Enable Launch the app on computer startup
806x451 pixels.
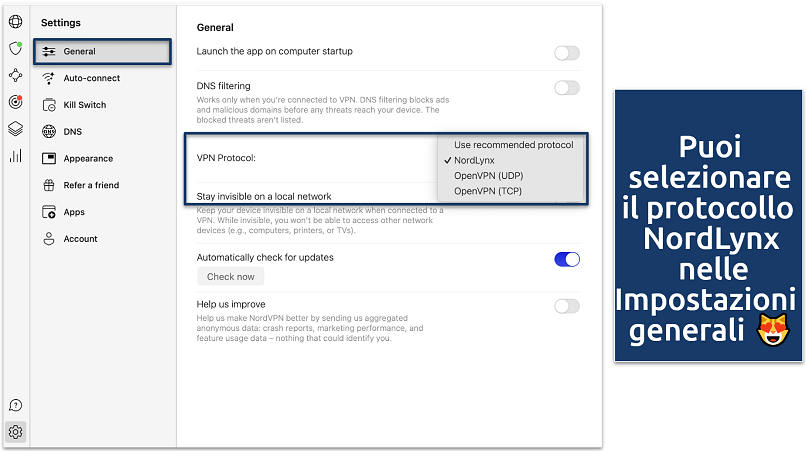(x=566, y=53)
